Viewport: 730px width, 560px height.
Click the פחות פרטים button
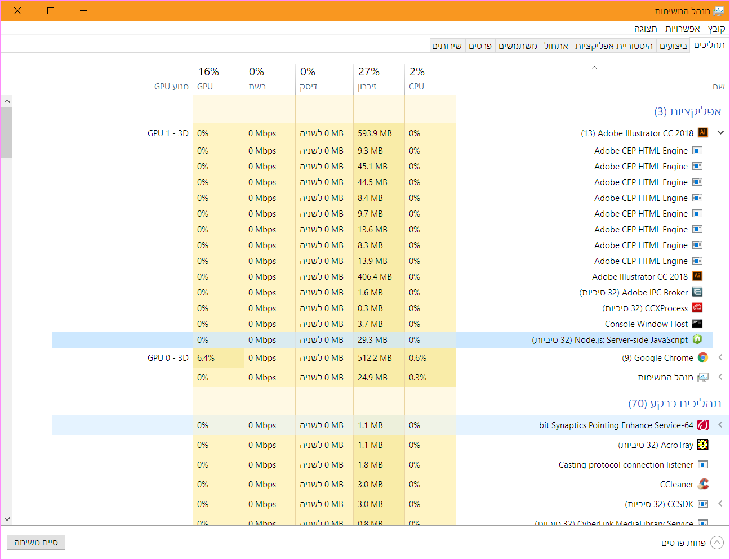click(x=692, y=543)
